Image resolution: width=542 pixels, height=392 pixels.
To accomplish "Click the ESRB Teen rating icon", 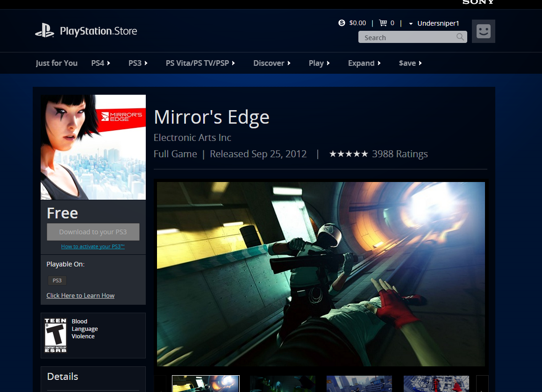I will point(56,336).
